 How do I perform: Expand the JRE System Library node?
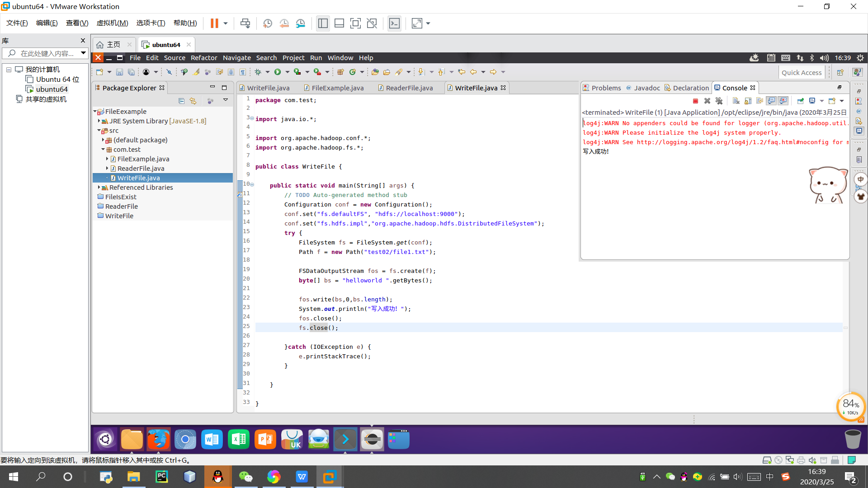(99, 121)
